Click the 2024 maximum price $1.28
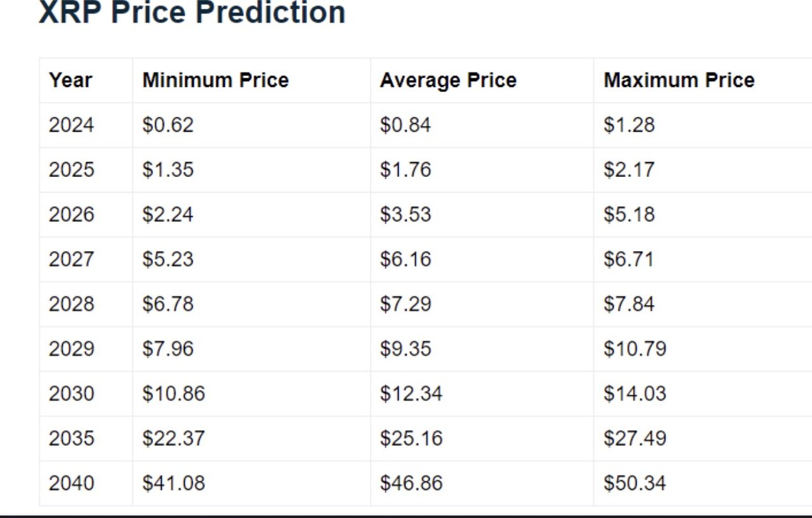 [629, 125]
